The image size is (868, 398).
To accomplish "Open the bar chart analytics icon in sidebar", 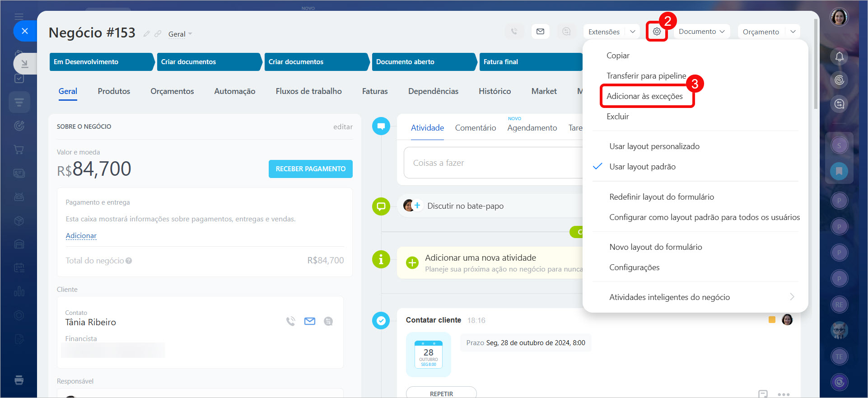I will tap(19, 291).
